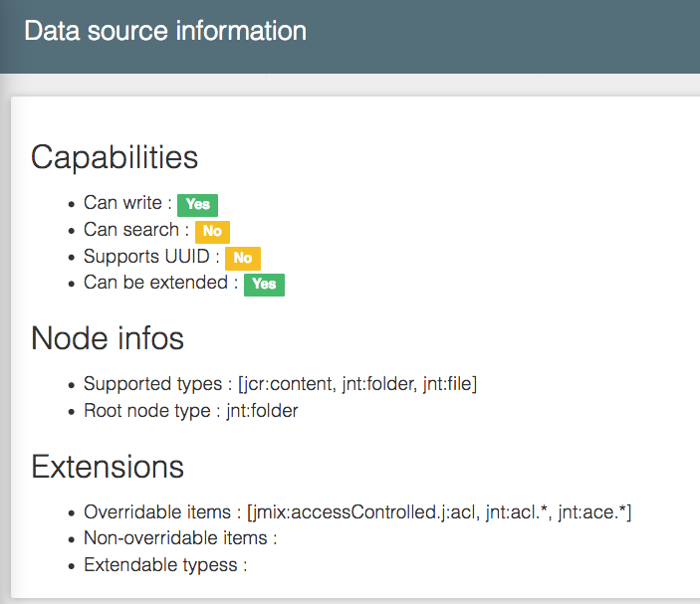Viewport: 700px width, 604px height.
Task: Click the Yes badge next to Can be extended
Action: [264, 285]
